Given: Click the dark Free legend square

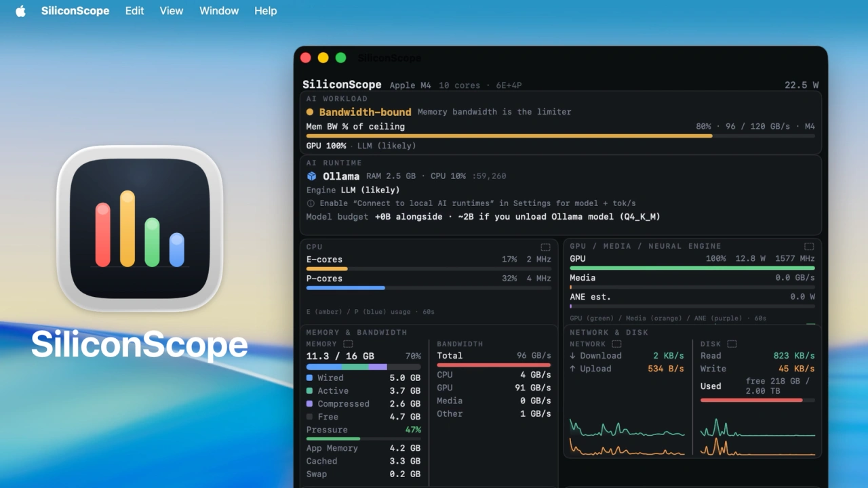Looking at the screenshot, I should click(x=310, y=417).
